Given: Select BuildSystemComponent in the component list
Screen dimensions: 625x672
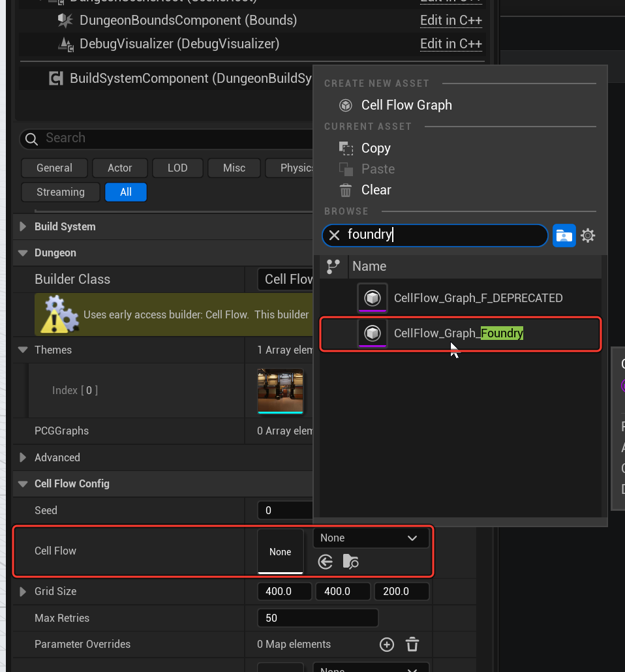Looking at the screenshot, I should (x=166, y=78).
